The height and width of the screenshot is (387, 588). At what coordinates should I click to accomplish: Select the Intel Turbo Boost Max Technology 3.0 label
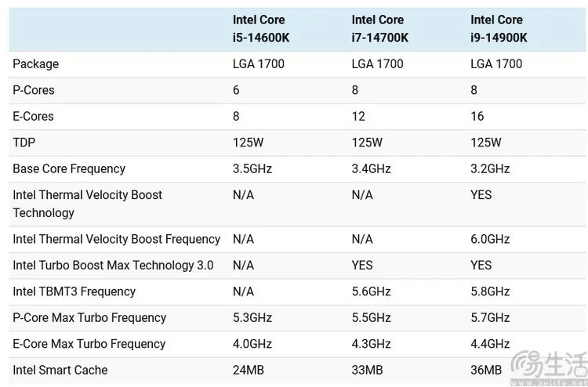[113, 265]
